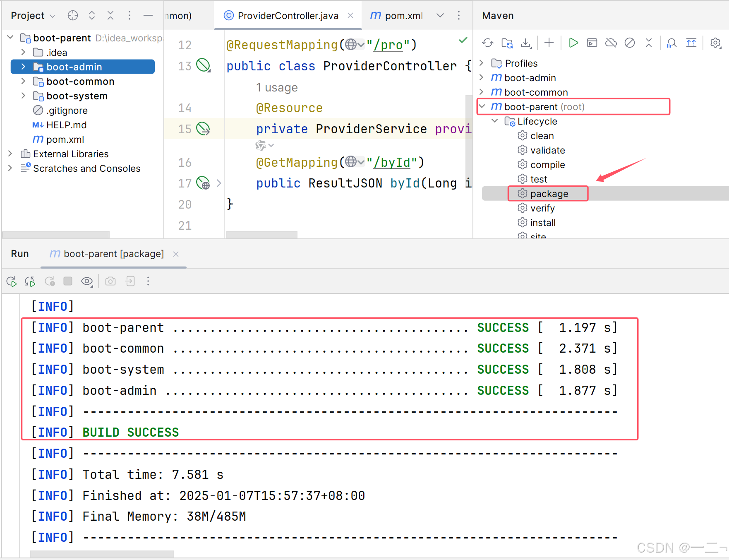The height and width of the screenshot is (560, 729).
Task: Open Project panel options (three dots)
Action: (x=129, y=16)
